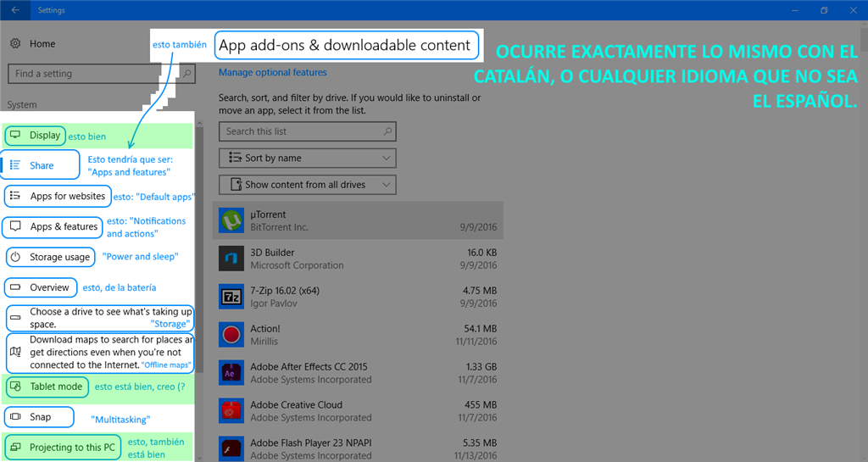Click the Storage usage power icon
The width and height of the screenshot is (868, 462).
coord(15,257)
